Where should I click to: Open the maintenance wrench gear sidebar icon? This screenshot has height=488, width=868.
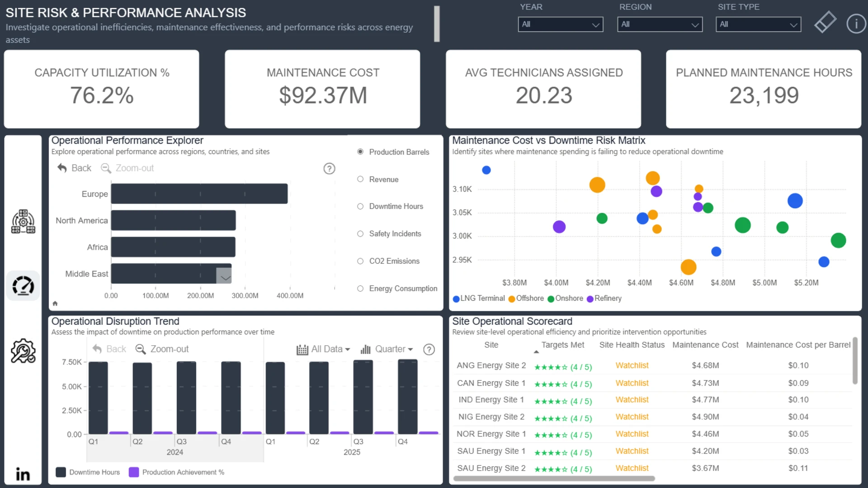pos(23,351)
